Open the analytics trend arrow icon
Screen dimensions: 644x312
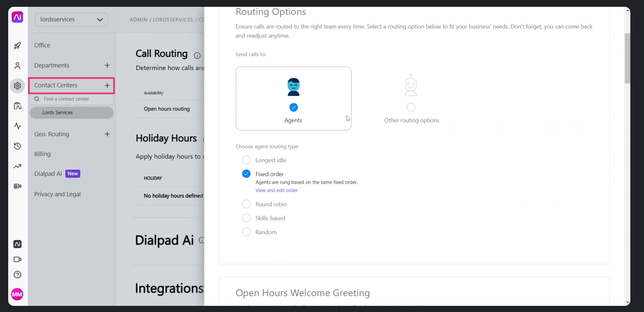pos(17,166)
